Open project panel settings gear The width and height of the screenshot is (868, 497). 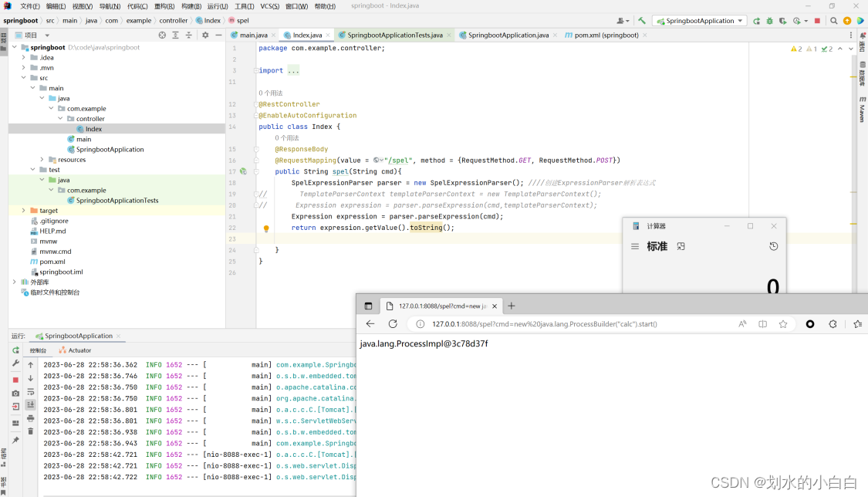tap(205, 35)
